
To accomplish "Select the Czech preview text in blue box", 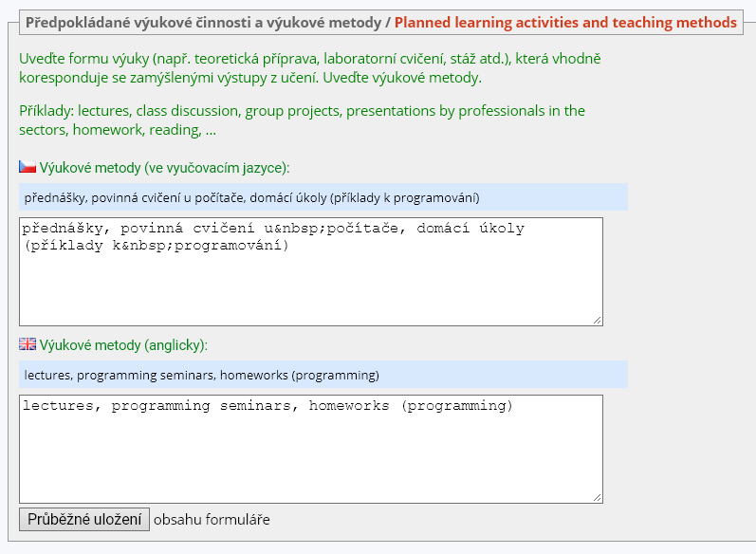I will click(x=251, y=198).
